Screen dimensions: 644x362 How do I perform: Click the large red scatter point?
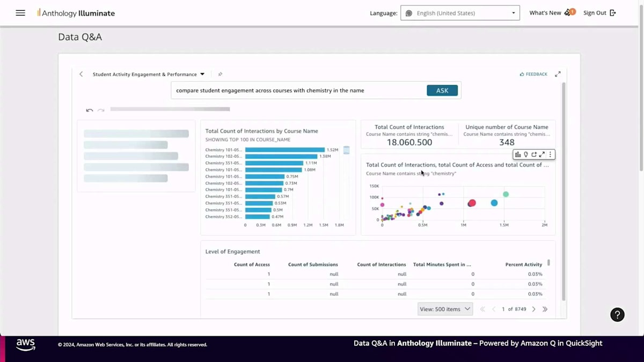tap(472, 203)
